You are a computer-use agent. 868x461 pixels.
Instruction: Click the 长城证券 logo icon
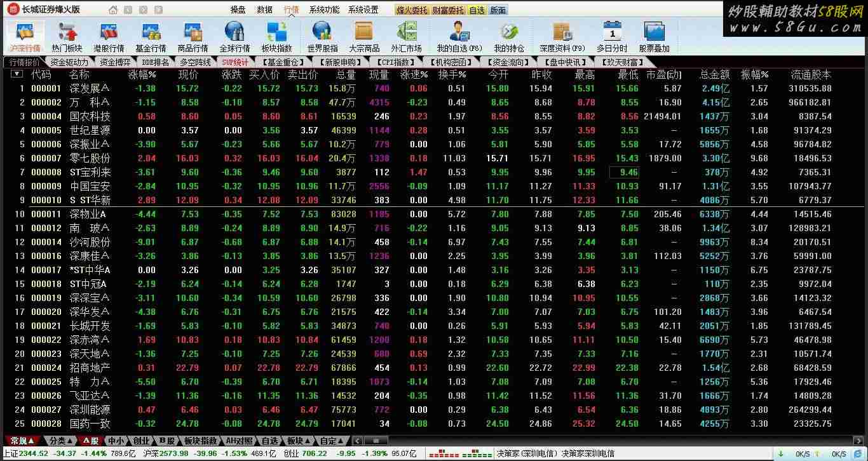[x=13, y=10]
